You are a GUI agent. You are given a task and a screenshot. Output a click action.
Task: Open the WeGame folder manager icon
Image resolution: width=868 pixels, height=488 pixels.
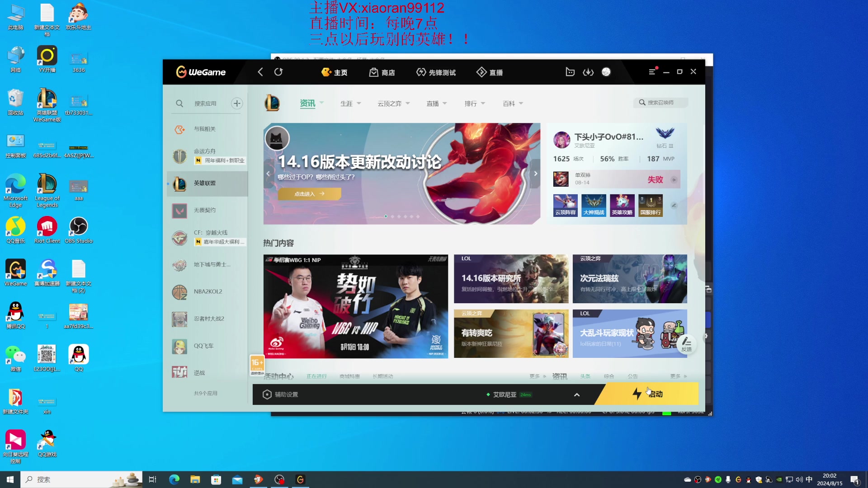570,72
